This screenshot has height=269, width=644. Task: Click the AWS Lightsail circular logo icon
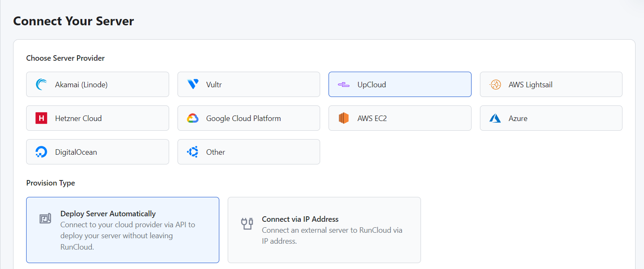[x=494, y=84]
